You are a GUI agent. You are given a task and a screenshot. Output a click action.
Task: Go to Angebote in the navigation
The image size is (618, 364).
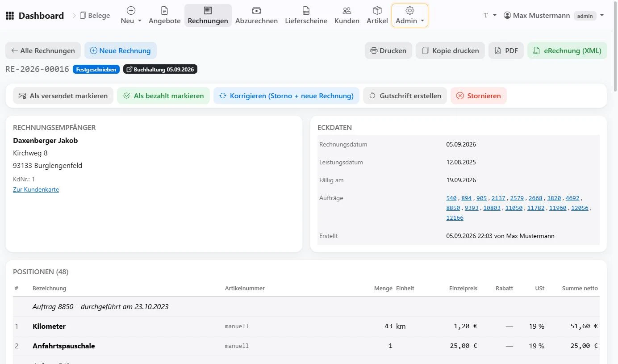(x=164, y=16)
